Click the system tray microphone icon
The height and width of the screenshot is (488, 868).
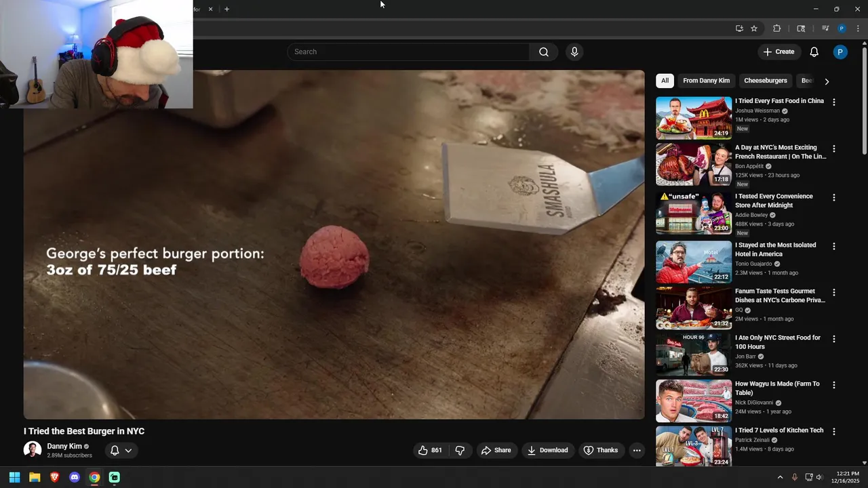[x=795, y=477]
